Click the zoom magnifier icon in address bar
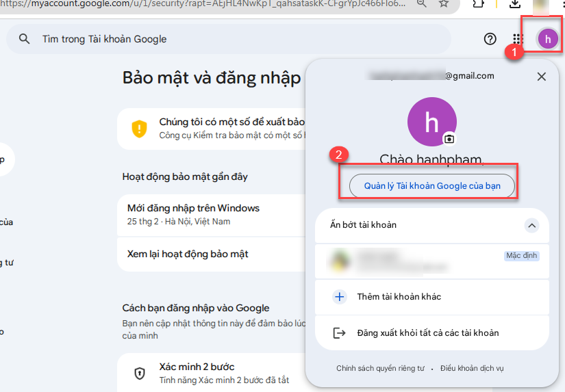The height and width of the screenshot is (392, 565). [x=423, y=4]
